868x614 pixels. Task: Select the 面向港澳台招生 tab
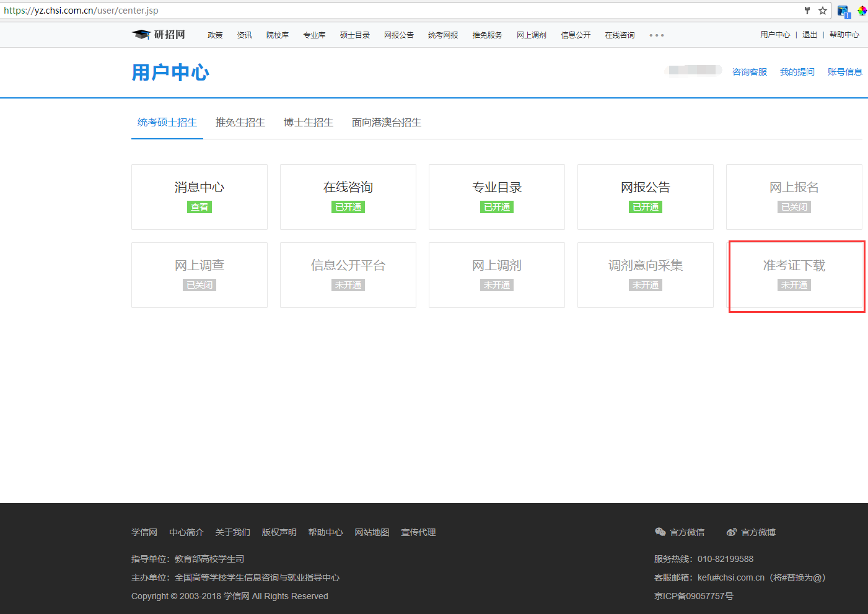click(x=387, y=123)
